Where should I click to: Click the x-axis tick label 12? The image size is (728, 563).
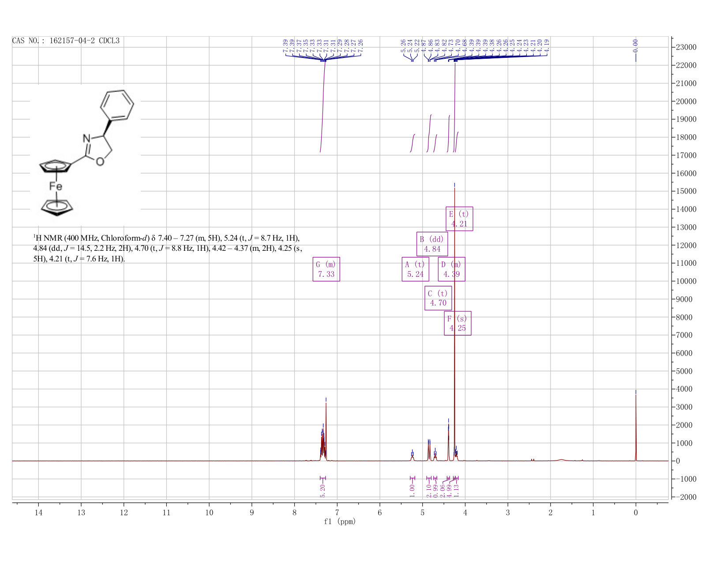[124, 512]
